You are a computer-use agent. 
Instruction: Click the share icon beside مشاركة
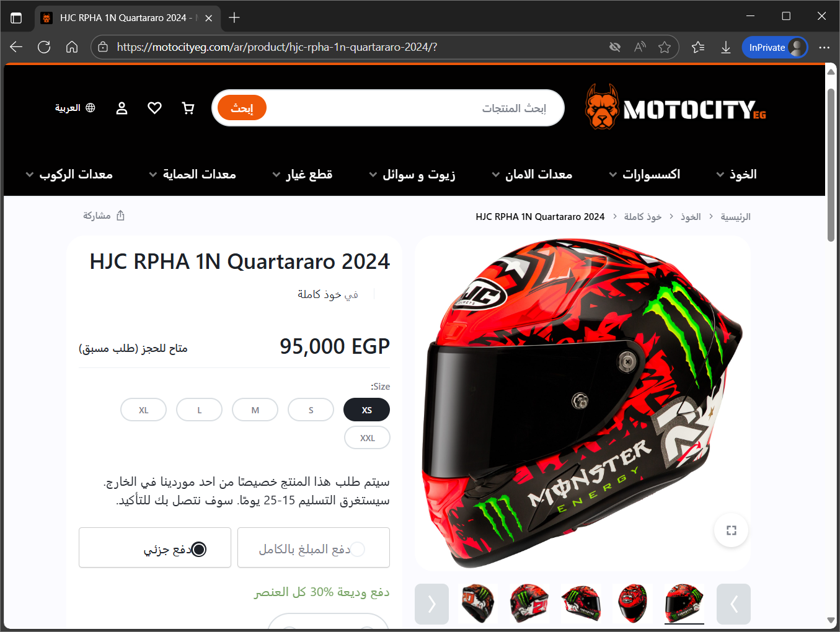(121, 216)
